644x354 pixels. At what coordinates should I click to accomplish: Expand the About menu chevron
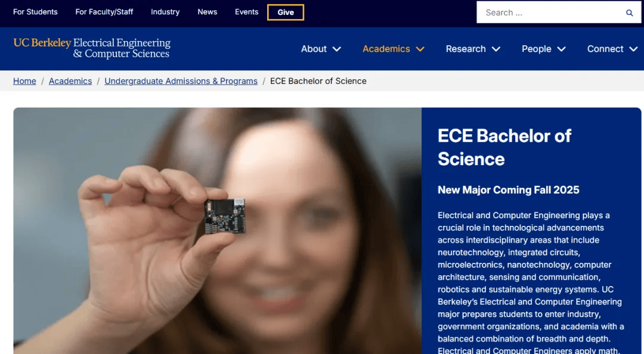(337, 49)
